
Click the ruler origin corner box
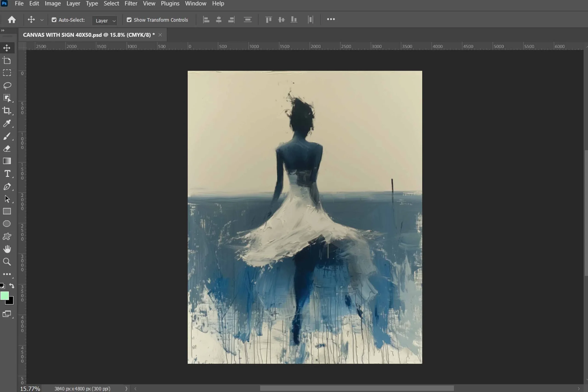click(x=22, y=46)
